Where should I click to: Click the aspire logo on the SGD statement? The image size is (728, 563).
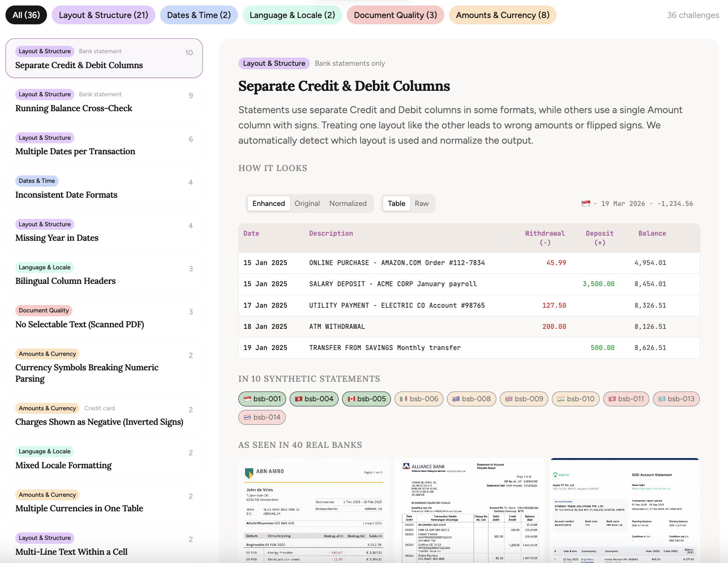561,475
